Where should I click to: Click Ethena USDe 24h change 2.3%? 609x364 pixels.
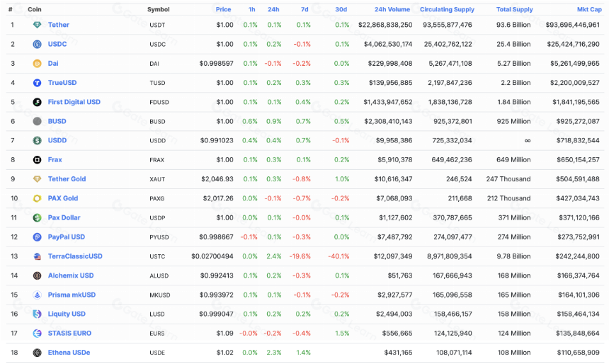click(274, 353)
